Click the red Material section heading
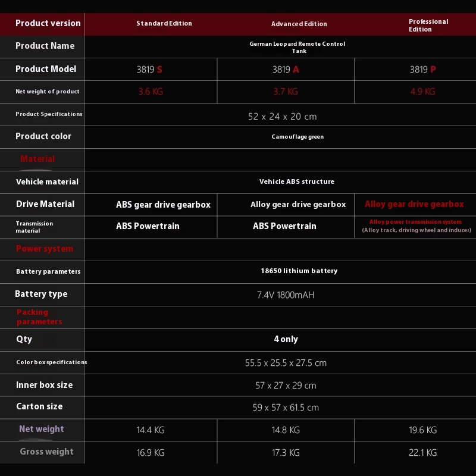The image size is (476, 476). 37,159
